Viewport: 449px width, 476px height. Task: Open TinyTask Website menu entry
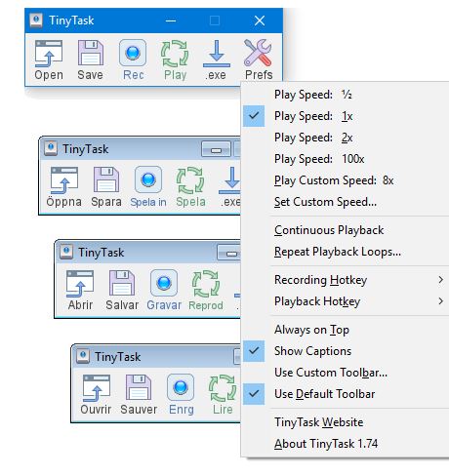(345, 422)
